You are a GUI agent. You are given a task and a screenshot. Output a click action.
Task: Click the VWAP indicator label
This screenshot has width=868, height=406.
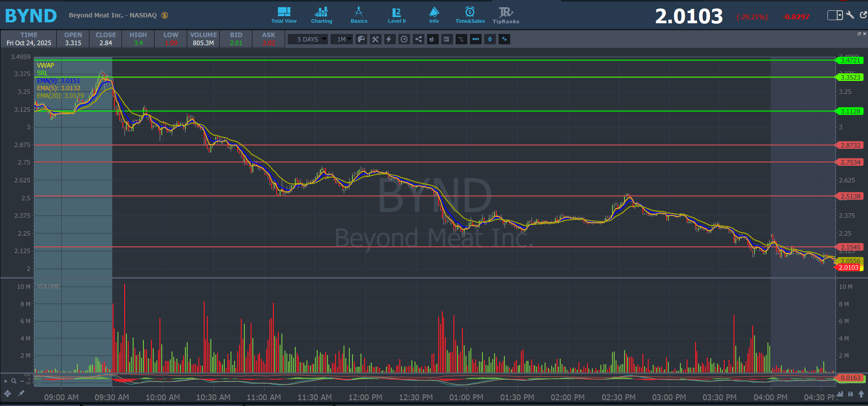click(45, 65)
